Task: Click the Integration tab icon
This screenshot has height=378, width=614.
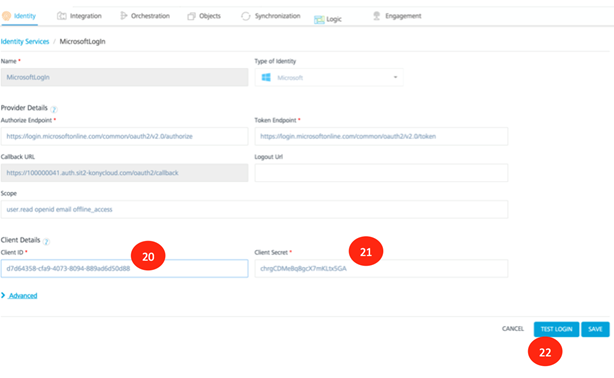Action: click(61, 16)
